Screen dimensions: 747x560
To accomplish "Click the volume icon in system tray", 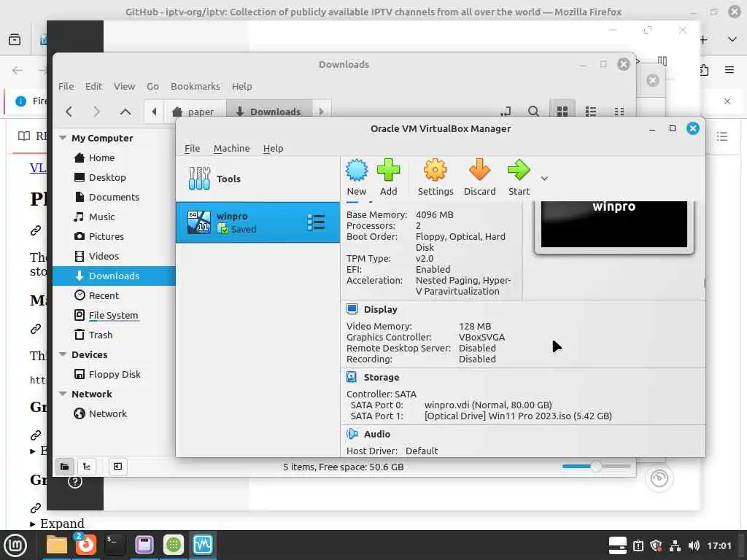I will pos(694,545).
